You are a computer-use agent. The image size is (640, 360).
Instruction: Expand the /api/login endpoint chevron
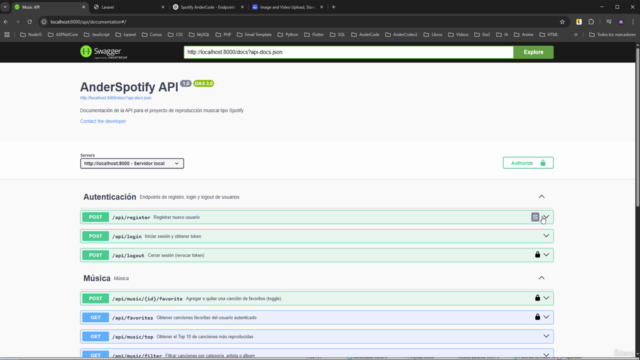tap(546, 236)
